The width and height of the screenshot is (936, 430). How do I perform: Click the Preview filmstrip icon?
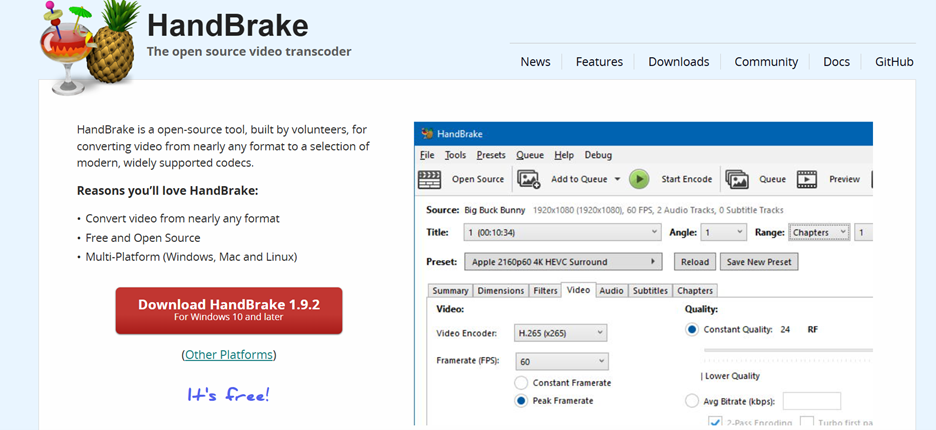(x=806, y=179)
